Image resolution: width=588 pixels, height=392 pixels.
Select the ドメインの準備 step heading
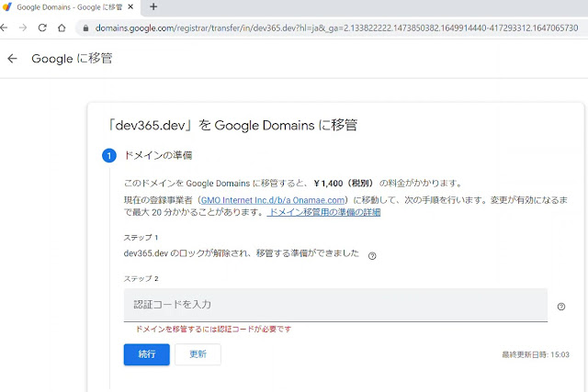[x=158, y=155]
